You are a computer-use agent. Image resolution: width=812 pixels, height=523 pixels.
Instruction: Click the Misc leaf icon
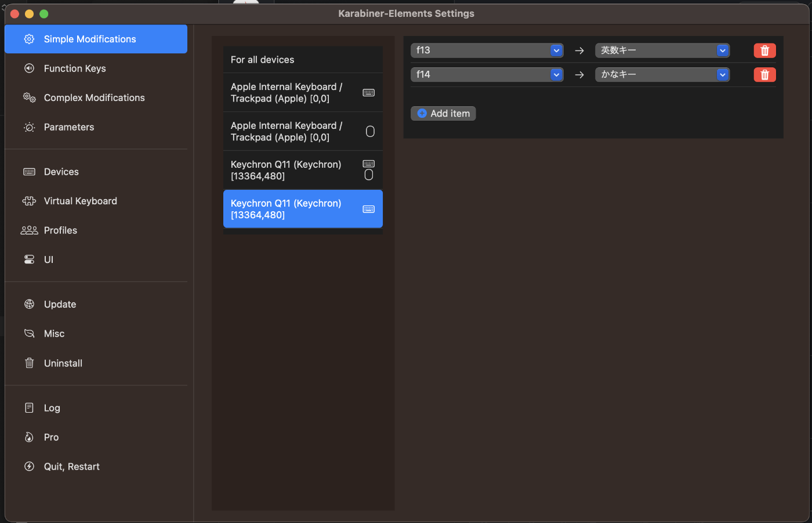pyautogui.click(x=29, y=334)
